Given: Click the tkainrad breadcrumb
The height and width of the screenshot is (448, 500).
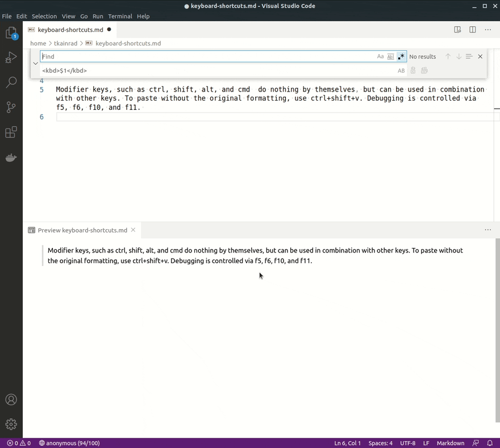Looking at the screenshot, I should [x=65, y=43].
